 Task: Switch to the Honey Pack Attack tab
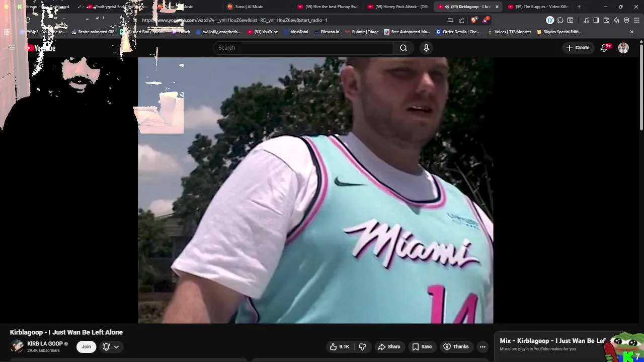point(398,7)
